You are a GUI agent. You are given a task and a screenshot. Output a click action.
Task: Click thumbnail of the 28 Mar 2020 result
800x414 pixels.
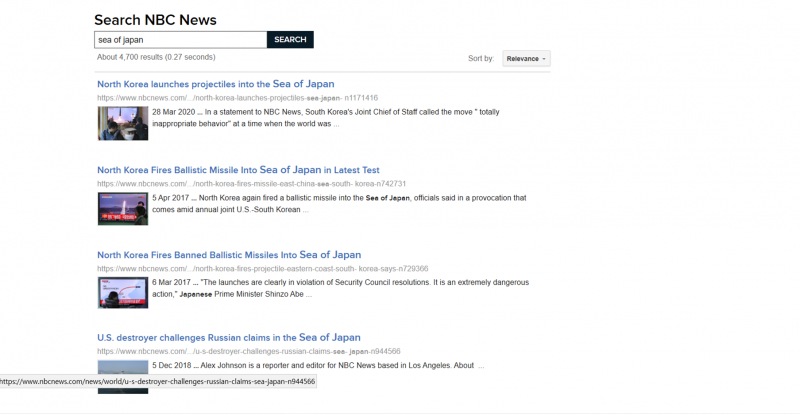tap(122, 123)
